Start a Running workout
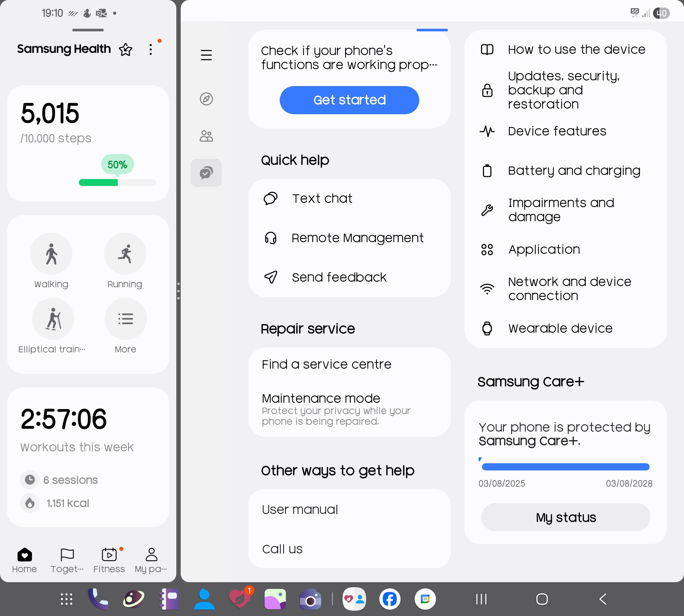The image size is (684, 616). 125,254
